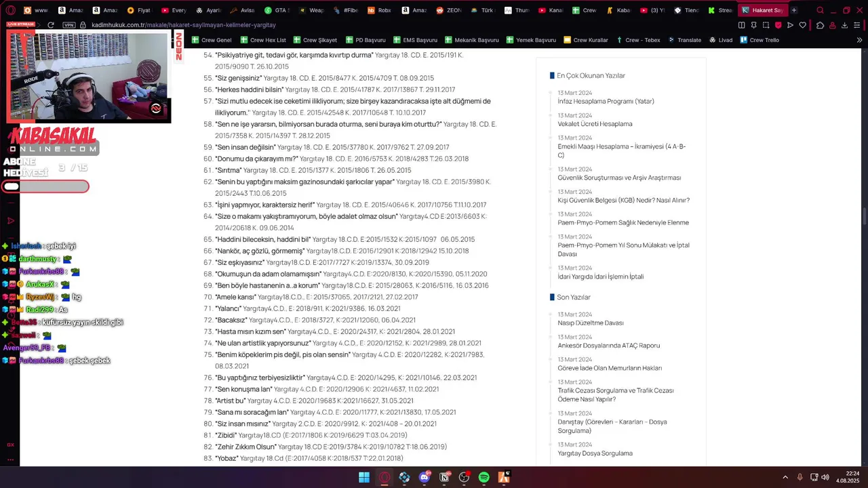Open the Windows Start button

point(364,477)
